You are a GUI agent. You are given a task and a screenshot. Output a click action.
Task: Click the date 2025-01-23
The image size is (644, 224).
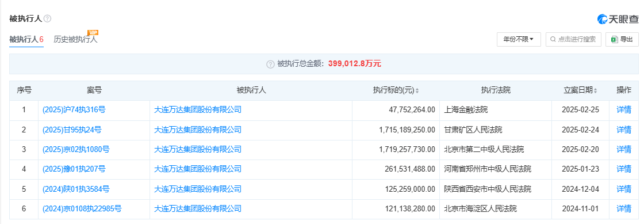tap(580, 169)
